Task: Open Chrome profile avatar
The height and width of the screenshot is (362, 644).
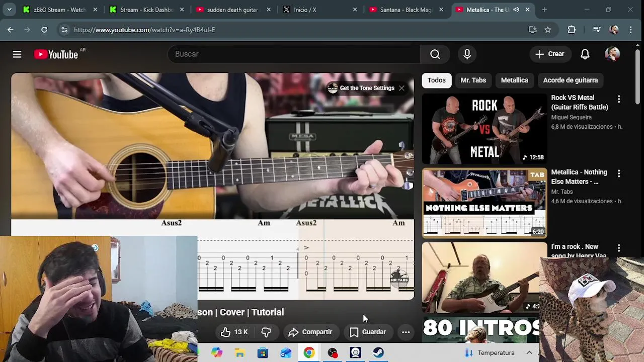Action: coord(614,30)
